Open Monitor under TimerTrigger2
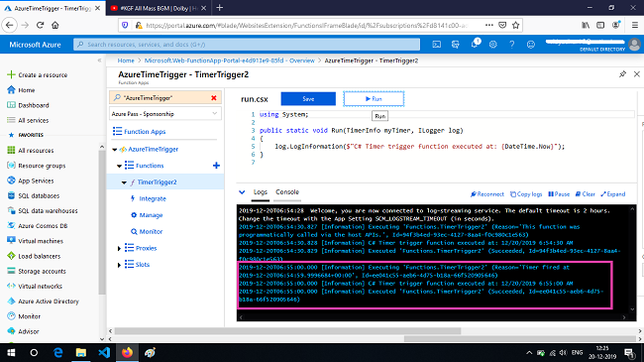 [x=151, y=232]
